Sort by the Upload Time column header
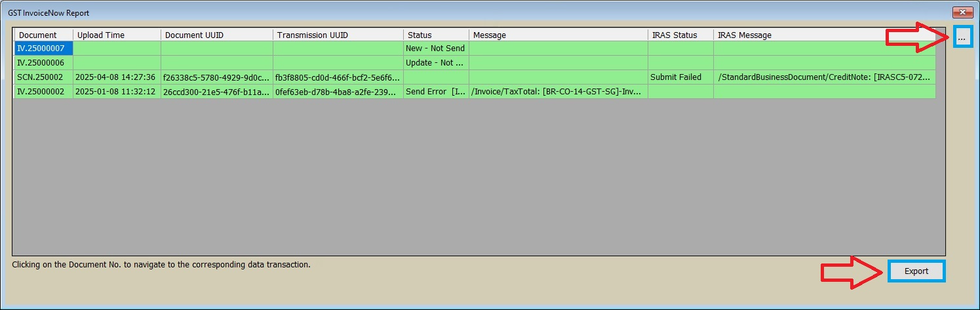 click(117, 35)
